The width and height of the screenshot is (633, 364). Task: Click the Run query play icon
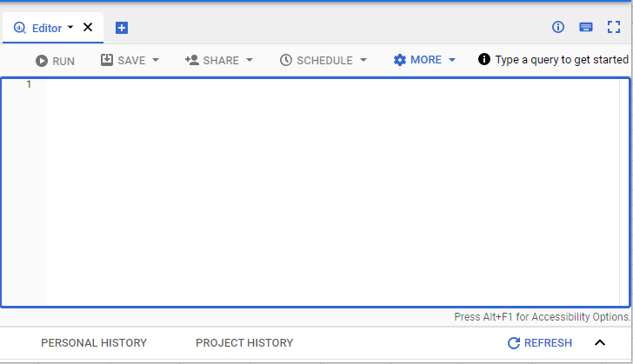pyautogui.click(x=42, y=61)
